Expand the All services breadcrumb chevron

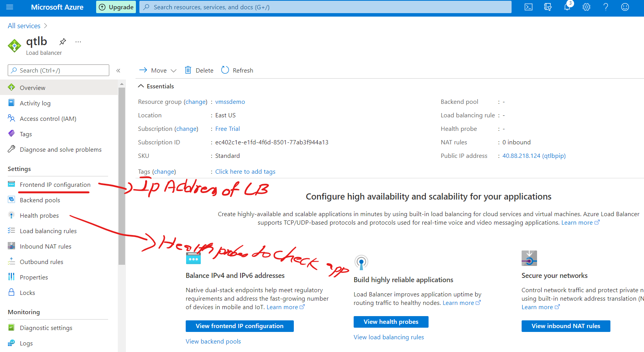46,26
